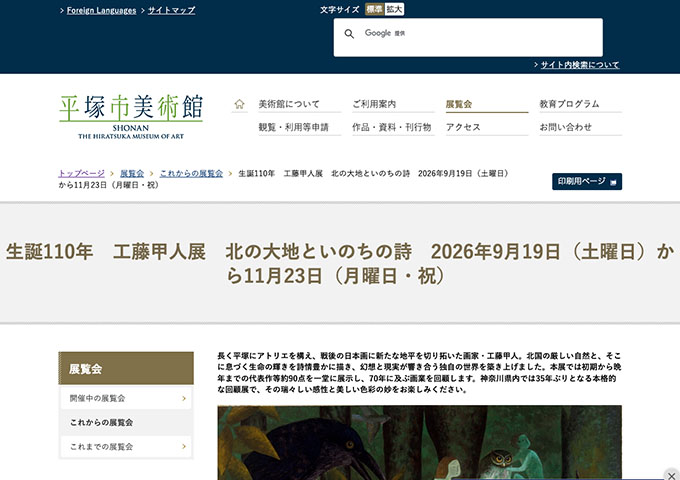Go to トップページ breadcrumb link
The width and height of the screenshot is (680, 480).
tap(82, 173)
